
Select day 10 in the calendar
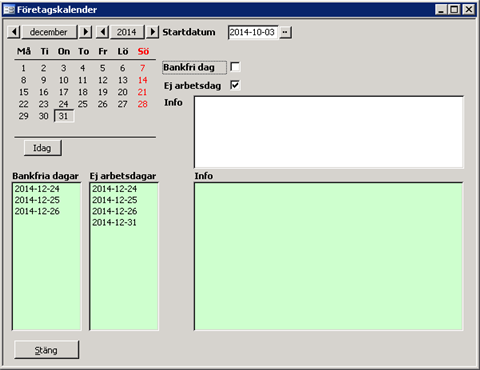point(63,80)
